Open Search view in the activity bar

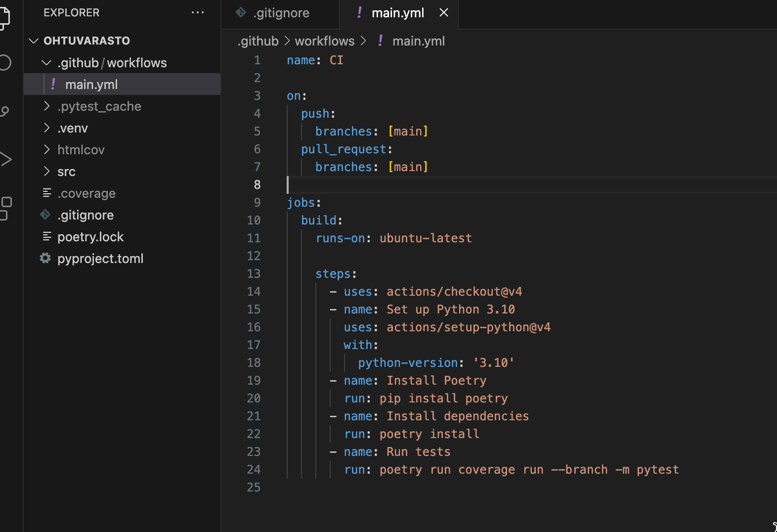point(5,63)
